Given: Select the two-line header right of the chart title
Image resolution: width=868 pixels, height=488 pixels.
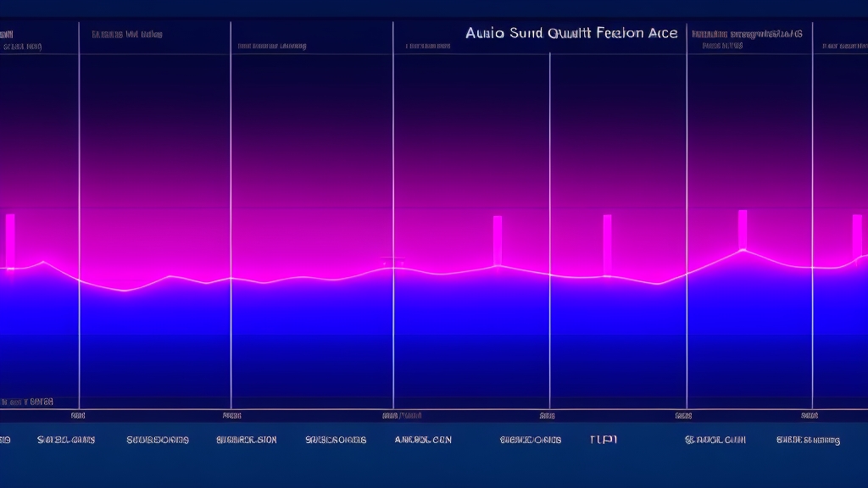Looking at the screenshot, I should (x=746, y=40).
